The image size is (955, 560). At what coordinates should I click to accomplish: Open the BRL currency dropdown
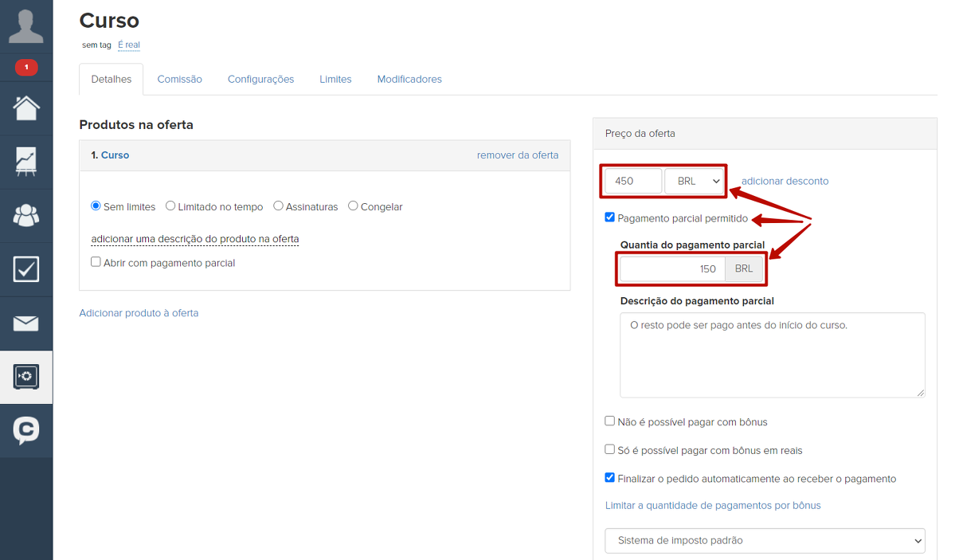click(x=695, y=181)
